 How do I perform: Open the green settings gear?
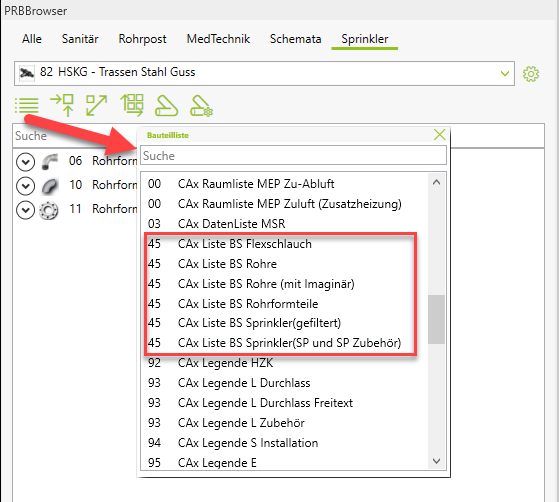(531, 74)
